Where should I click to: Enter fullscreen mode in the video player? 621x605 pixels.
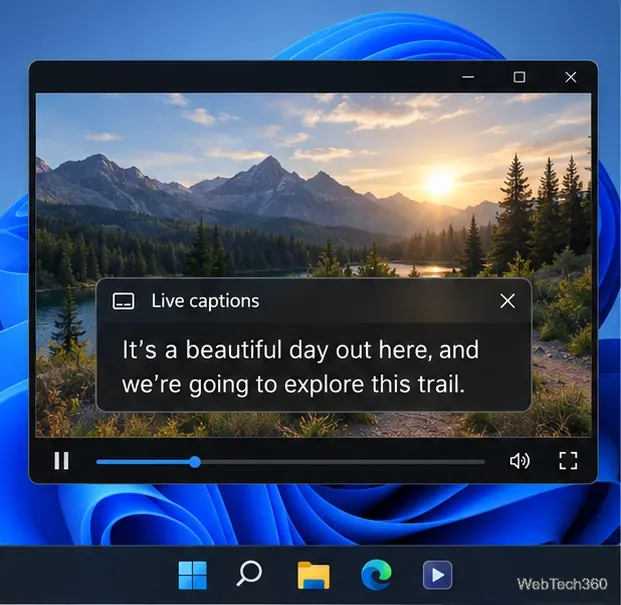[568, 461]
